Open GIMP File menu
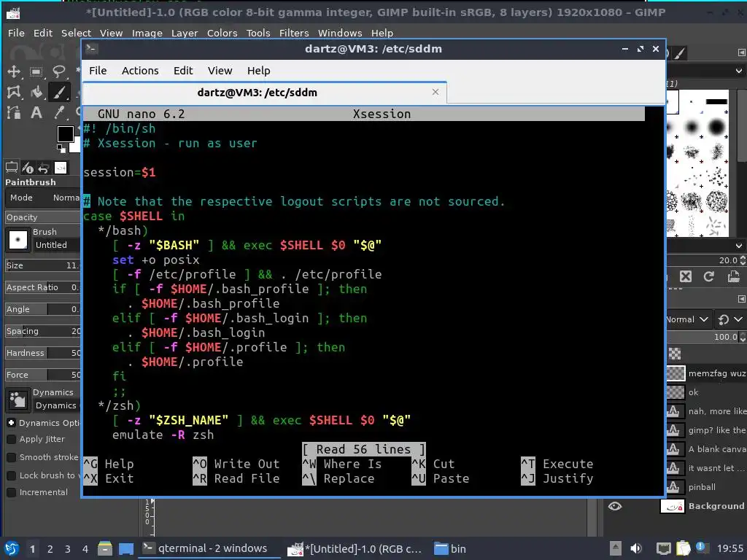Viewport: 747px width, 560px height. pyautogui.click(x=16, y=33)
